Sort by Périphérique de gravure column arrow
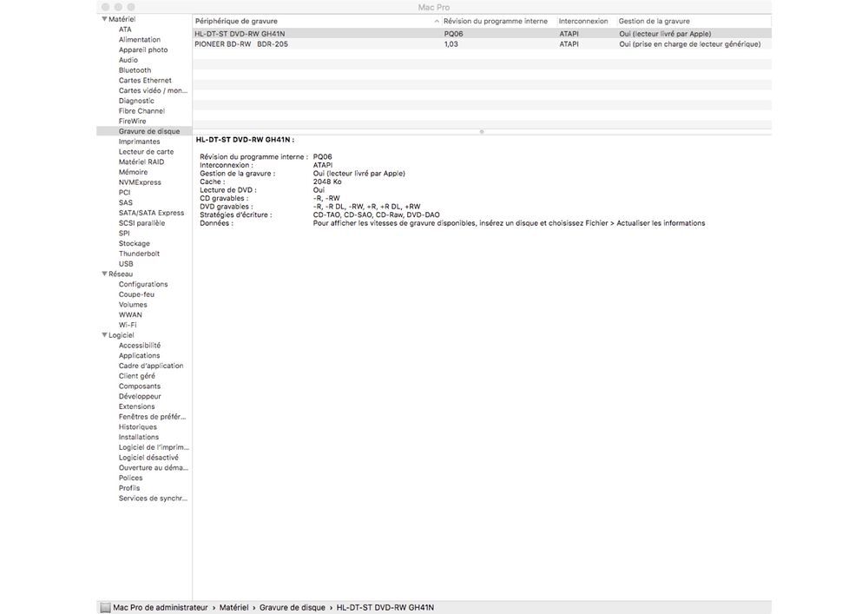This screenshot has width=868, height=614. [x=437, y=21]
